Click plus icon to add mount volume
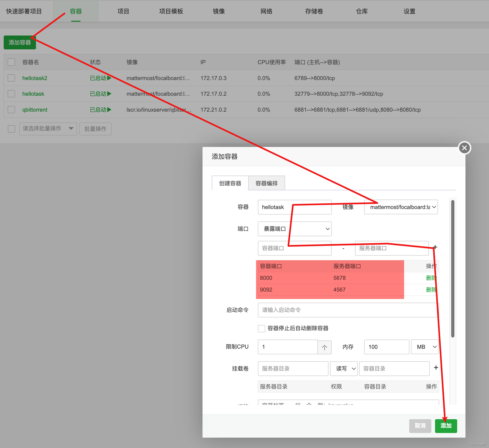The image size is (489, 448). [436, 367]
